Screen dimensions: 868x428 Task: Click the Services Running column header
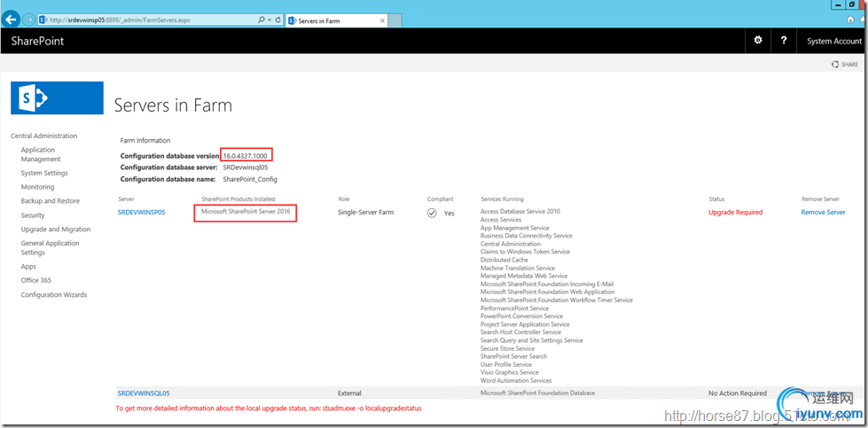(x=502, y=199)
